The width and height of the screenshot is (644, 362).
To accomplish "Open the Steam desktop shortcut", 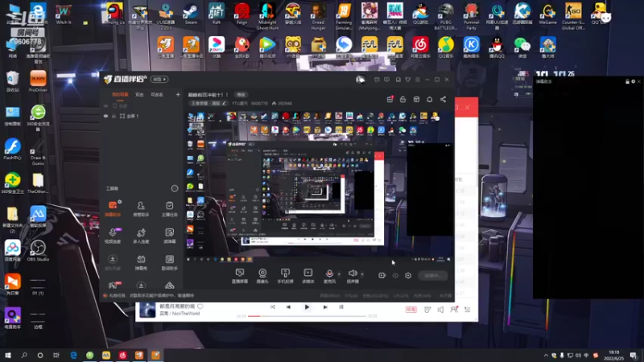I will (x=191, y=14).
